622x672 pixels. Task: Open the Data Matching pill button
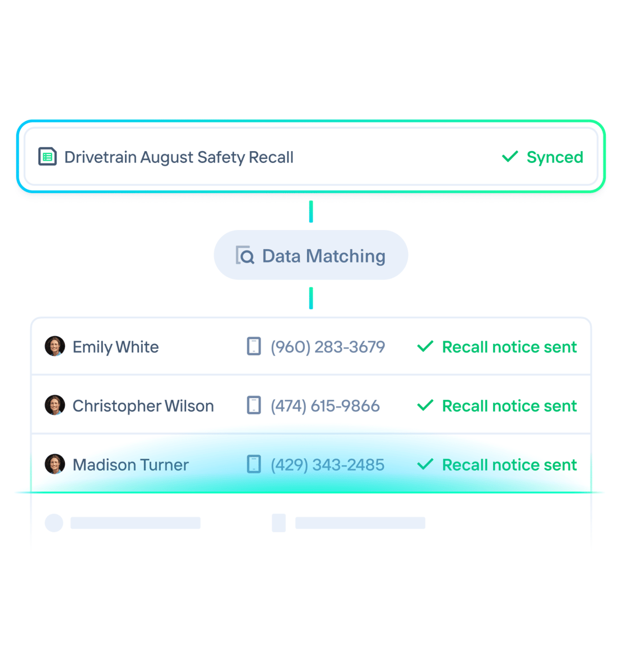click(311, 255)
